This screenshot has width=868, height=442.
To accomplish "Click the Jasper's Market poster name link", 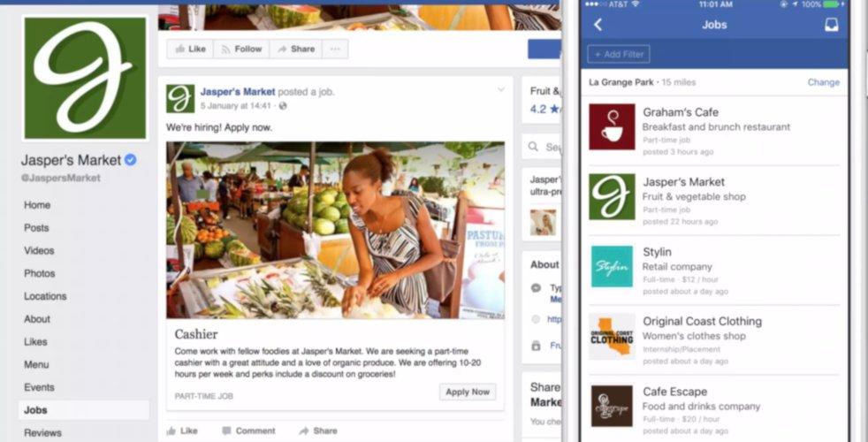I will pyautogui.click(x=238, y=91).
